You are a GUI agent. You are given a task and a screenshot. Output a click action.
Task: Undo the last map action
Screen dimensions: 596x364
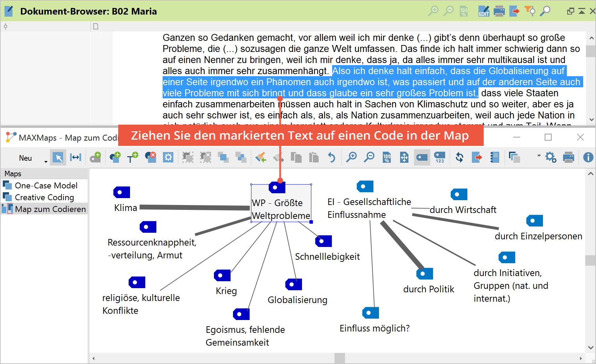pyautogui.click(x=331, y=158)
